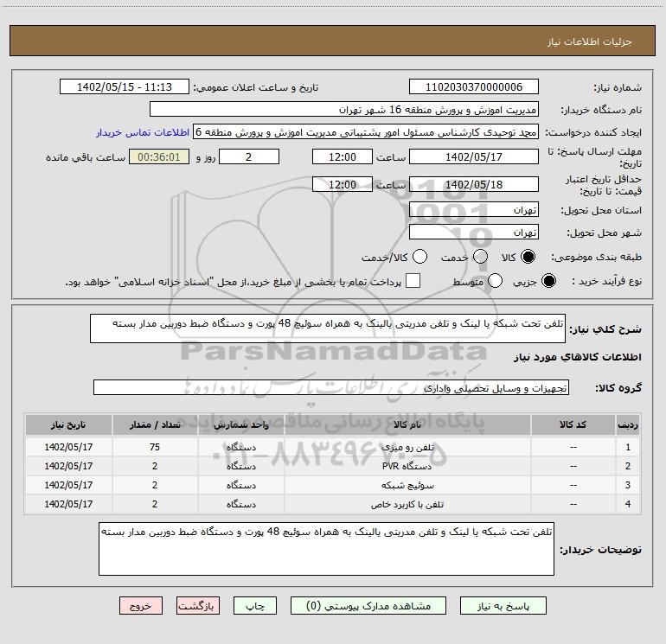Click the price validity date 1402/05/18 field
666x644 pixels.
[474, 184]
